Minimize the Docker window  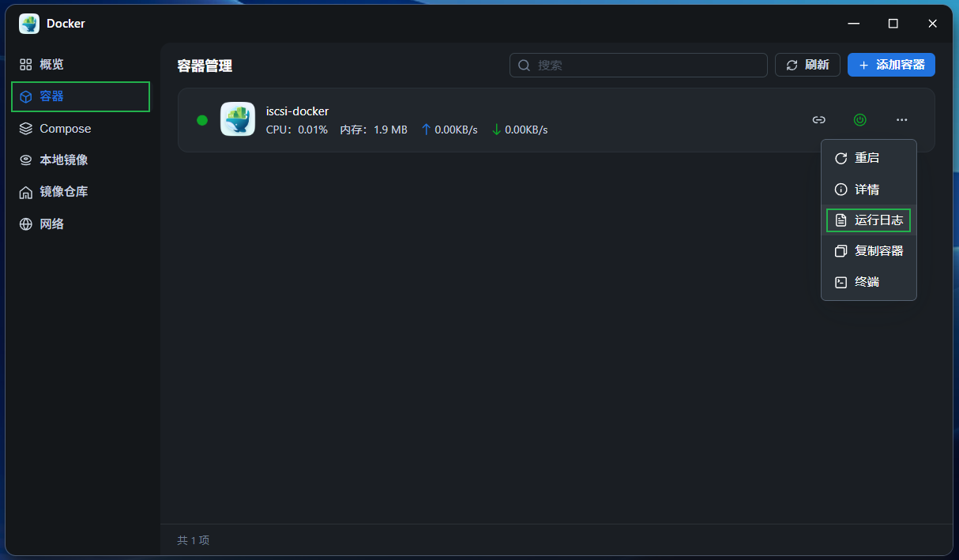click(x=854, y=24)
